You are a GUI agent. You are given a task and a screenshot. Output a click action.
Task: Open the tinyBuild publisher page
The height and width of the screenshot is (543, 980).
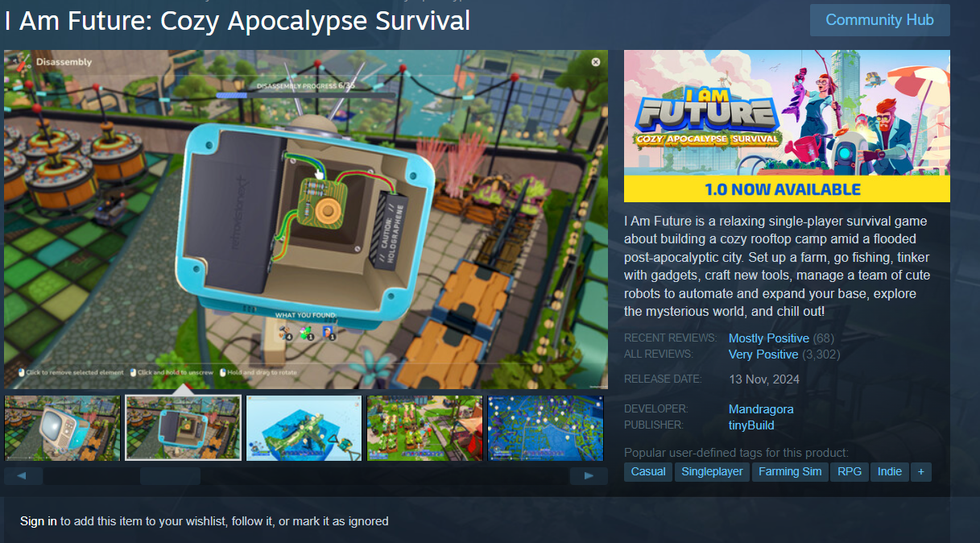[x=751, y=425]
